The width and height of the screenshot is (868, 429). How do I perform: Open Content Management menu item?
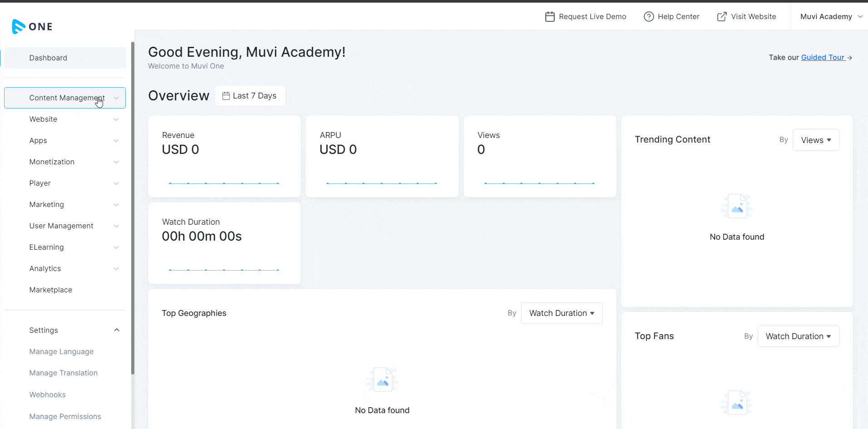pos(65,98)
